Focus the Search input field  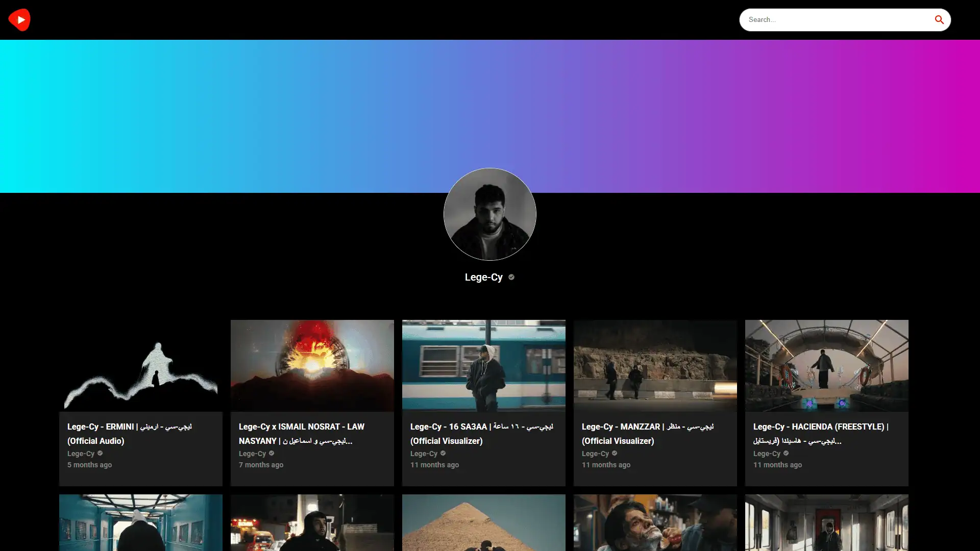[837, 20]
